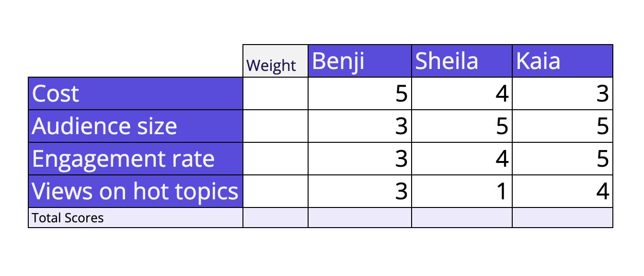
Task: Click the Total Scores row label
Action: (136, 218)
